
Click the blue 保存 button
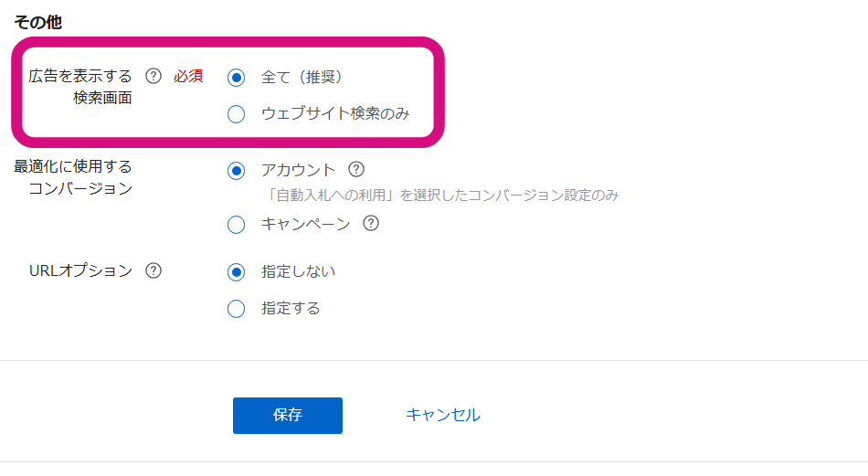[287, 415]
